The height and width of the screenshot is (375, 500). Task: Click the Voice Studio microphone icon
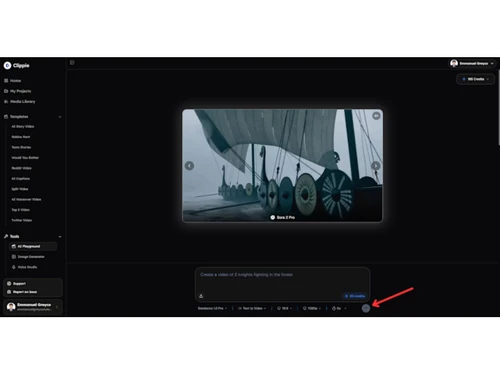(x=14, y=267)
